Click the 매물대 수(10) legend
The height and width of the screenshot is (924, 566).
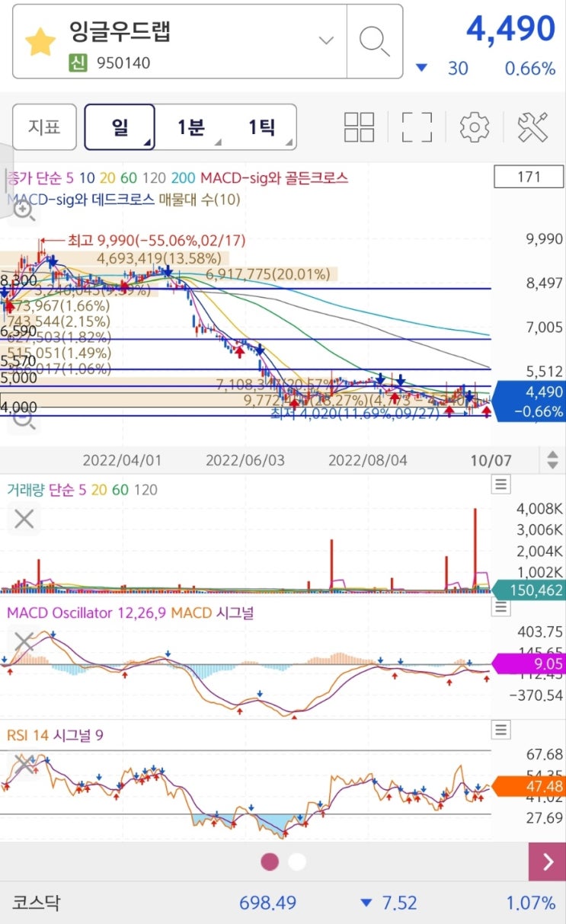tap(200, 200)
